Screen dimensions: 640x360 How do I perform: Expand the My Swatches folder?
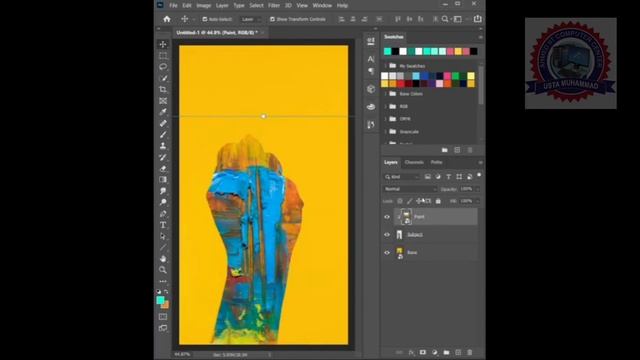click(x=385, y=66)
